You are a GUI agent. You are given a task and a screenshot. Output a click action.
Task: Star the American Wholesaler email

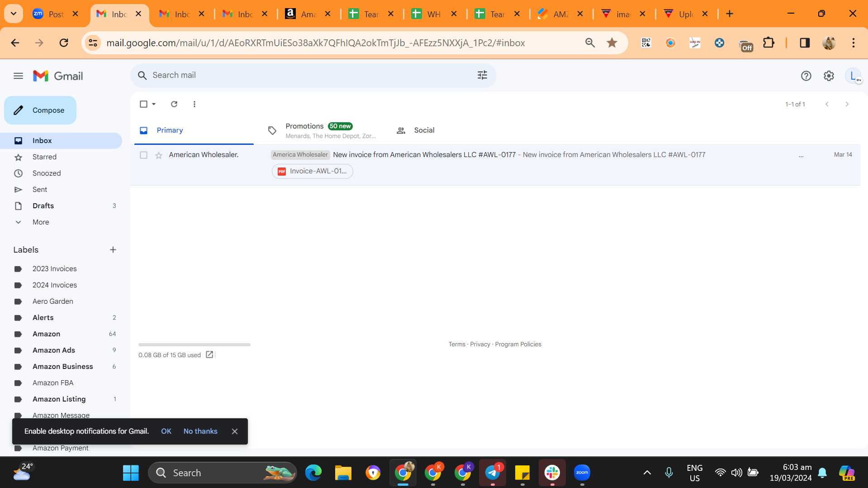(159, 155)
